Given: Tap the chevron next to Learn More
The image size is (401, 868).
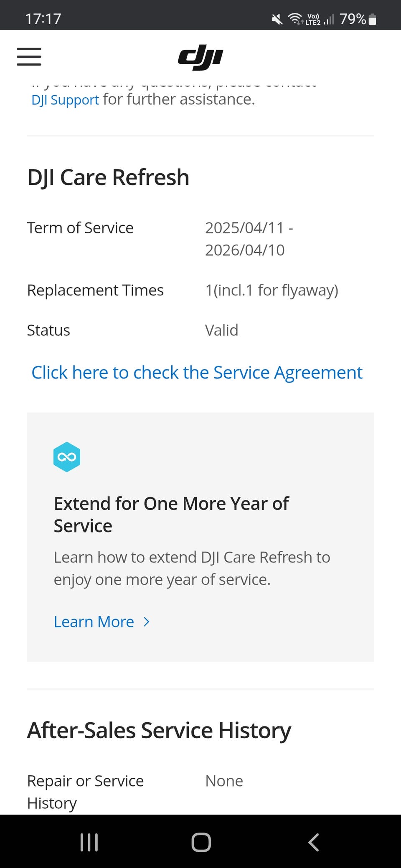Looking at the screenshot, I should click(x=146, y=622).
